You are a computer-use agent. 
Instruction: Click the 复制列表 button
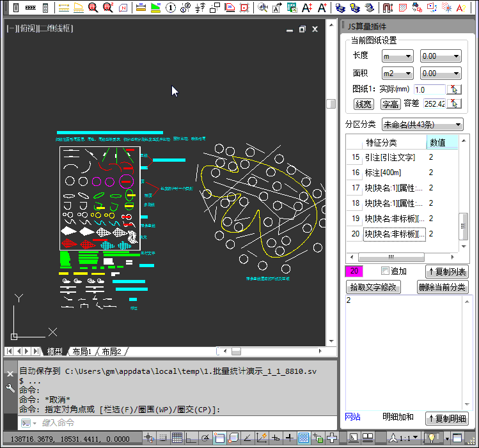(447, 272)
